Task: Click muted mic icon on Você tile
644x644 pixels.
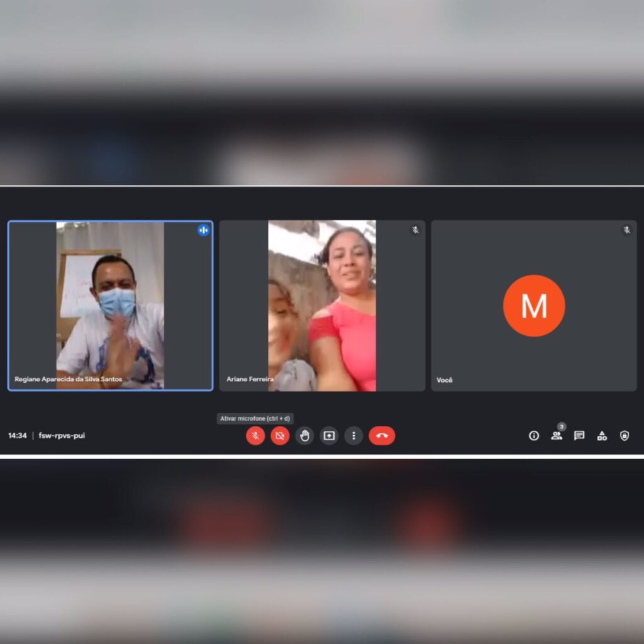Action: click(x=626, y=230)
